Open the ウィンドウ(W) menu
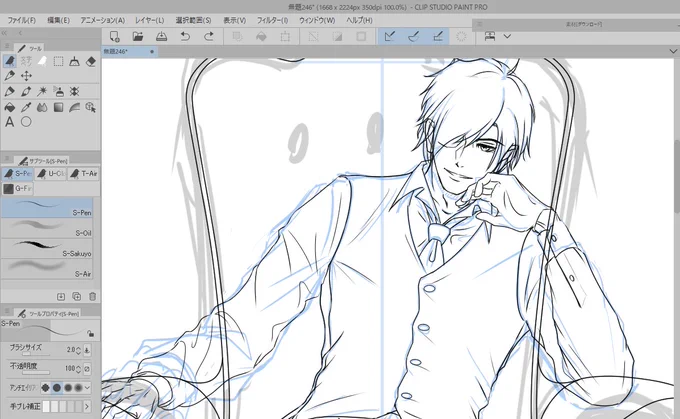 coord(317,20)
